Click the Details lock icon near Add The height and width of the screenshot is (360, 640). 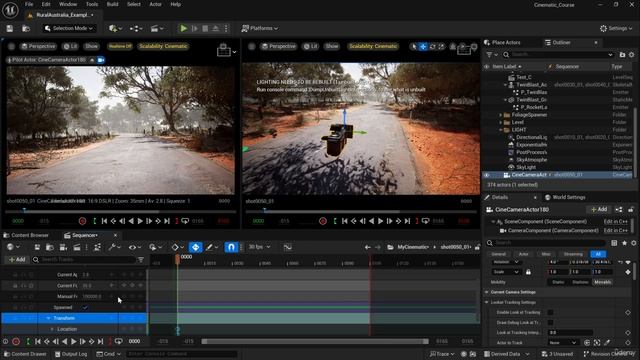(x=631, y=209)
